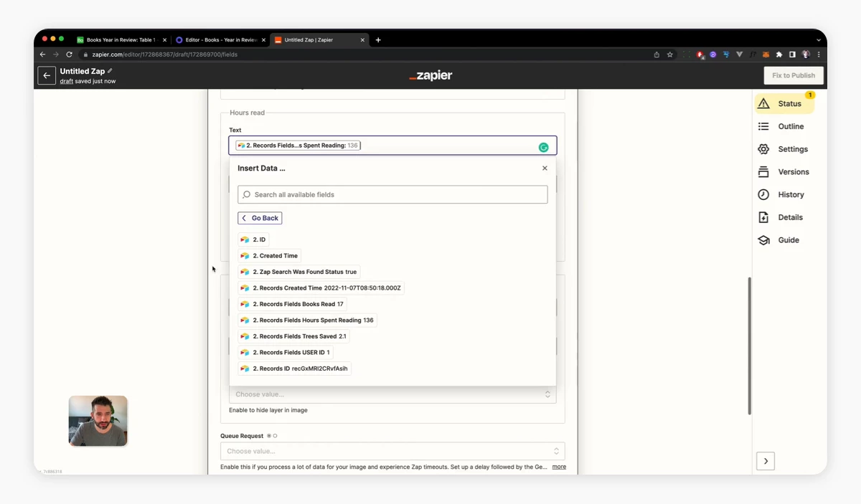Open the Chrome extensions puzzle menu

point(779,54)
